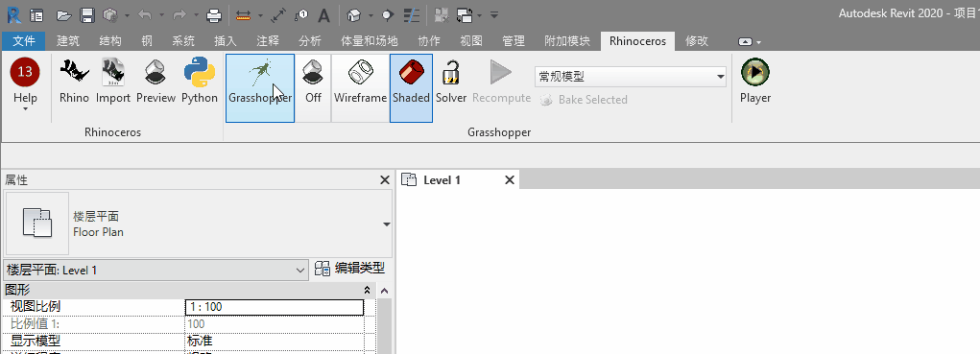980x354 pixels.
Task: Expand the Floor Plan type selector arrow
Action: click(387, 224)
